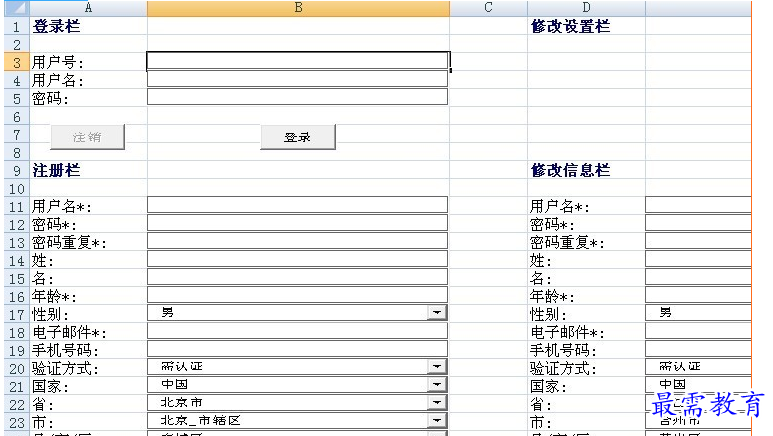The width and height of the screenshot is (773, 436).
Task: Select row 7 header
Action: (17, 135)
